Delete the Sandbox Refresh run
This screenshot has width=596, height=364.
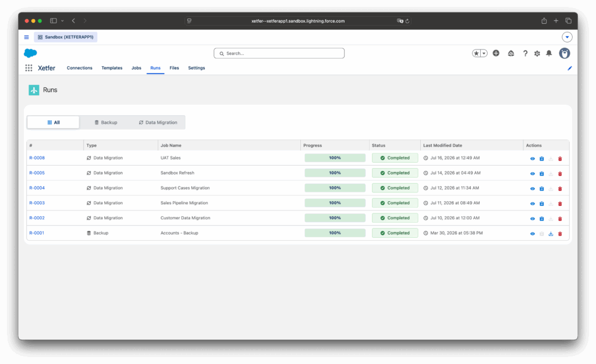click(x=560, y=173)
